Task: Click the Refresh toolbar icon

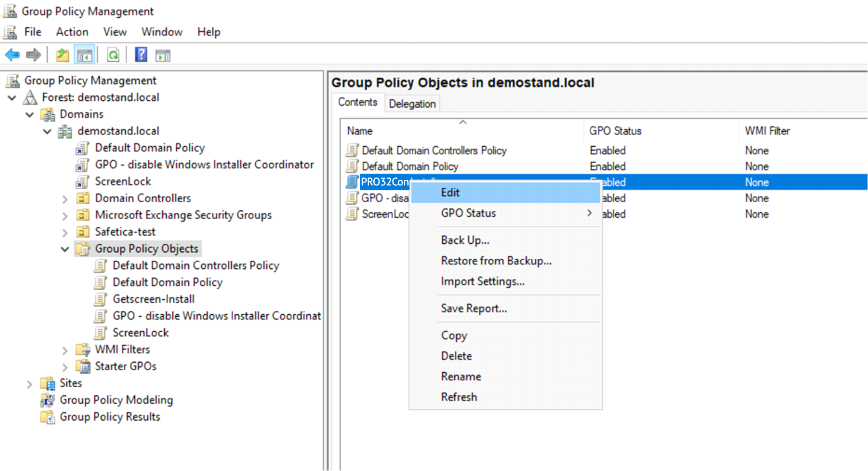Action: 113,55
